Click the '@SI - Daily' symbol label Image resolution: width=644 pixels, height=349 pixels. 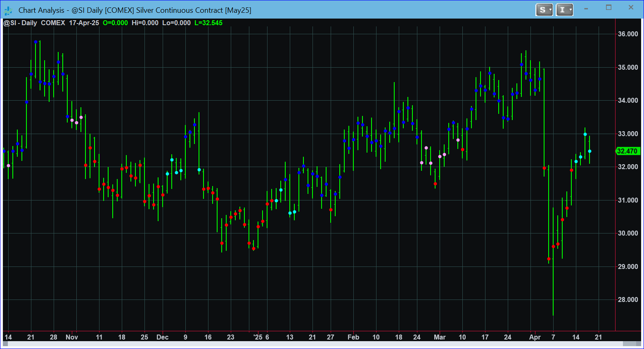coord(20,23)
